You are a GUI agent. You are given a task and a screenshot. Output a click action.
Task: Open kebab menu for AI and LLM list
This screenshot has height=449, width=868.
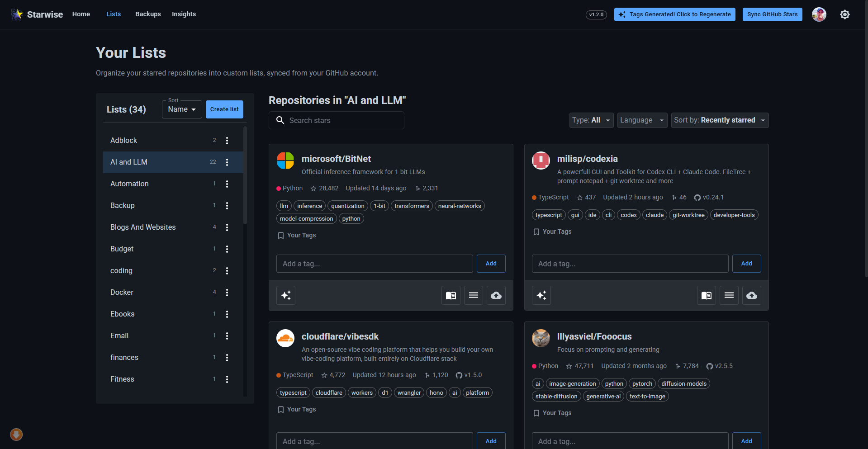point(227,162)
